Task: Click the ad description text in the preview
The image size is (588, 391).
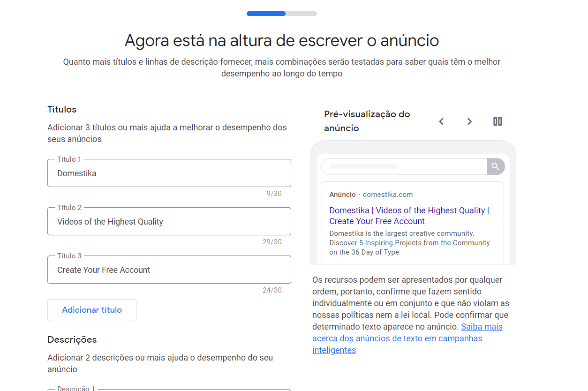Action: (x=409, y=242)
